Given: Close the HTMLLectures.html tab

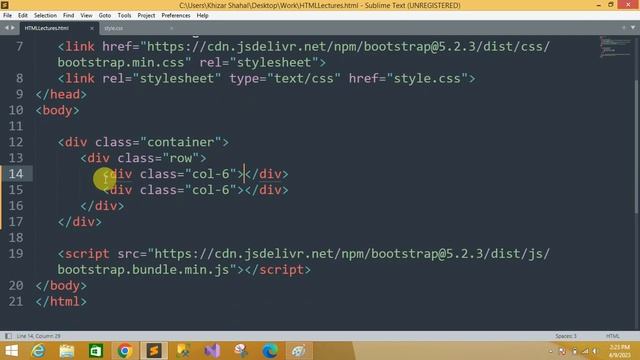Looking at the screenshot, I should 92,28.
